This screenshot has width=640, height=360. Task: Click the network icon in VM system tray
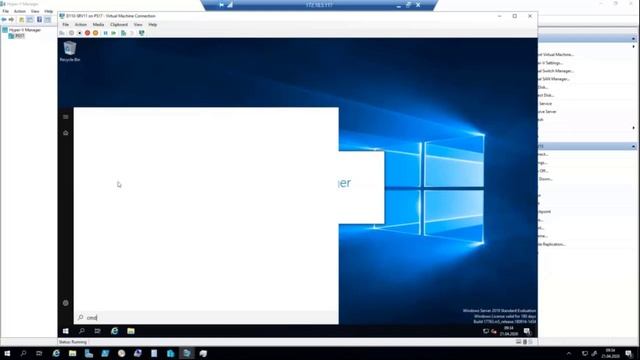486,331
